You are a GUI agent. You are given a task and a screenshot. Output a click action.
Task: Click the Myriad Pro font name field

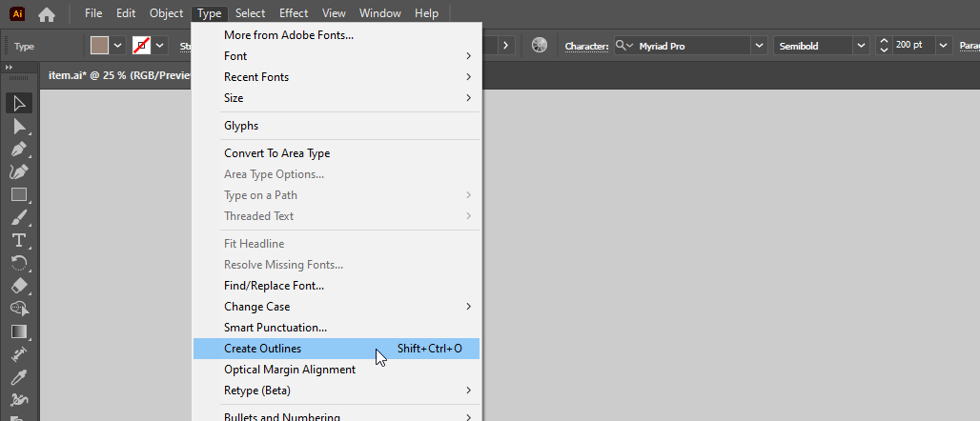(x=692, y=46)
